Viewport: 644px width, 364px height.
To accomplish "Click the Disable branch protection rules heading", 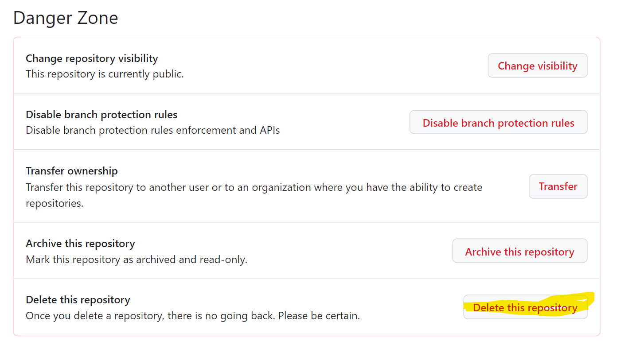I will (x=101, y=114).
